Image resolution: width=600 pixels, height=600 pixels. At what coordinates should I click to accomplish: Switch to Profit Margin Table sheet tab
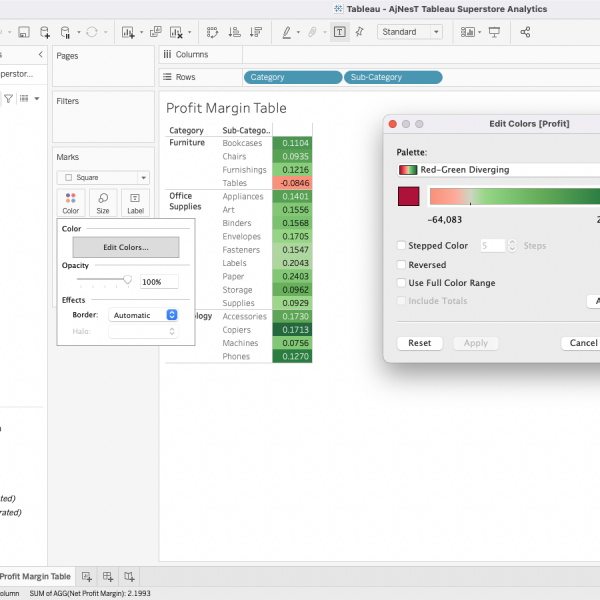pos(36,577)
